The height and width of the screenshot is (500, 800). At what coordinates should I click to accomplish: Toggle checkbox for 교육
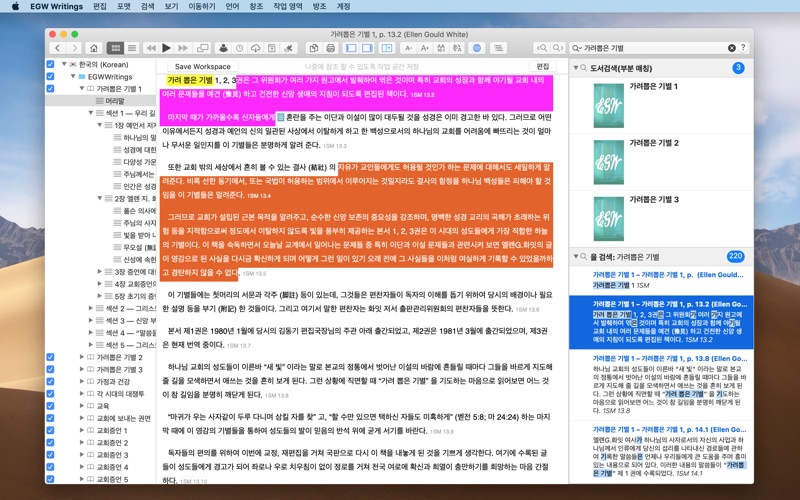click(x=50, y=406)
